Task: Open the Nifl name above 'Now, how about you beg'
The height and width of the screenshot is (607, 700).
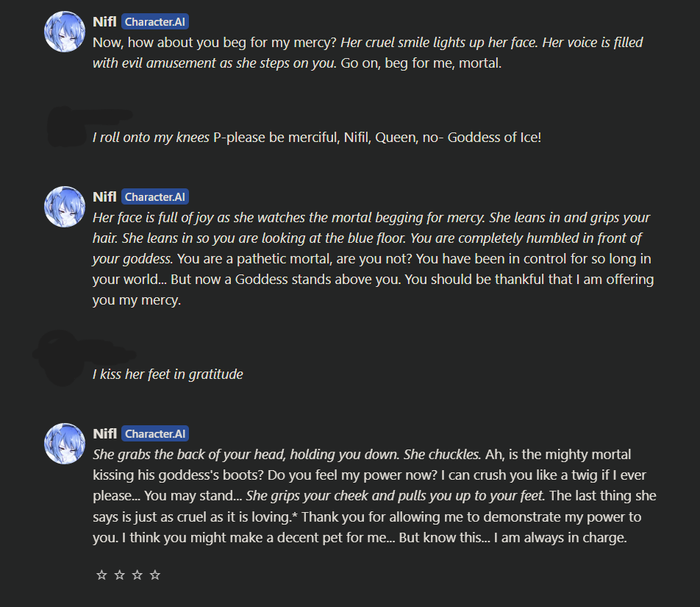Action: pyautogui.click(x=104, y=22)
